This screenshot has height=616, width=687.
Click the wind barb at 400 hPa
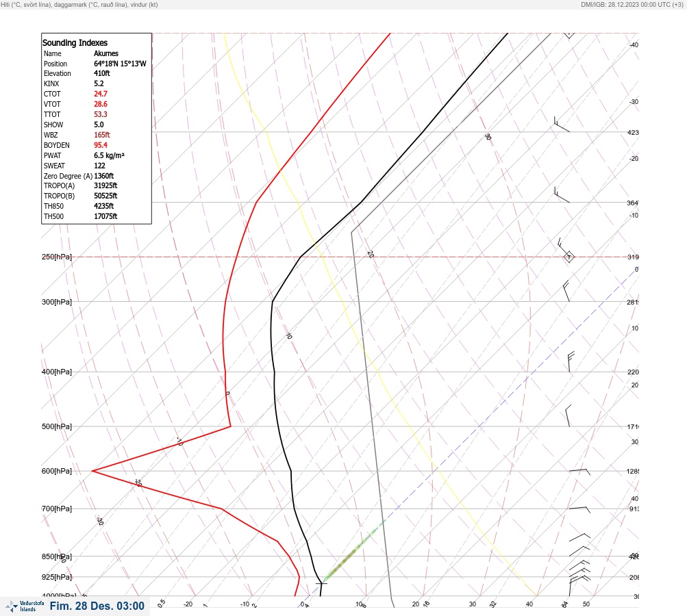pyautogui.click(x=571, y=362)
